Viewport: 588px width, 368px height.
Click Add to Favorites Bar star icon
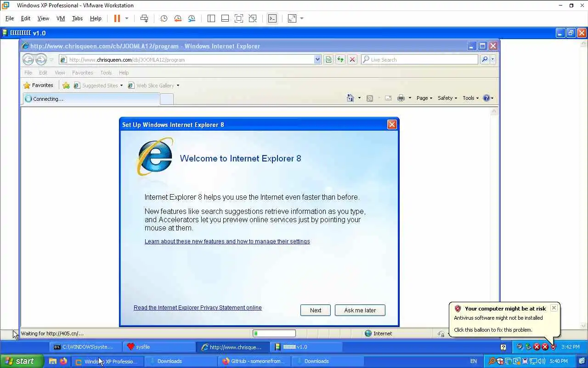(66, 86)
